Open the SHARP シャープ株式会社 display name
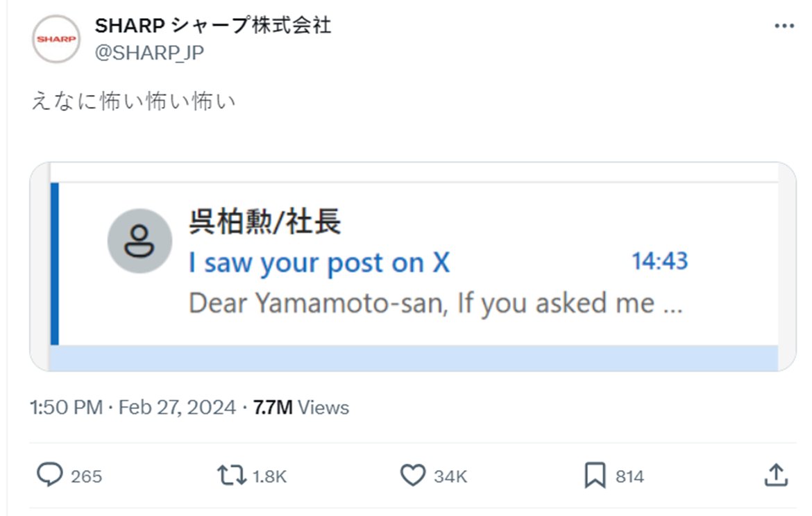Screen dimensions: 812x516 [x=212, y=26]
